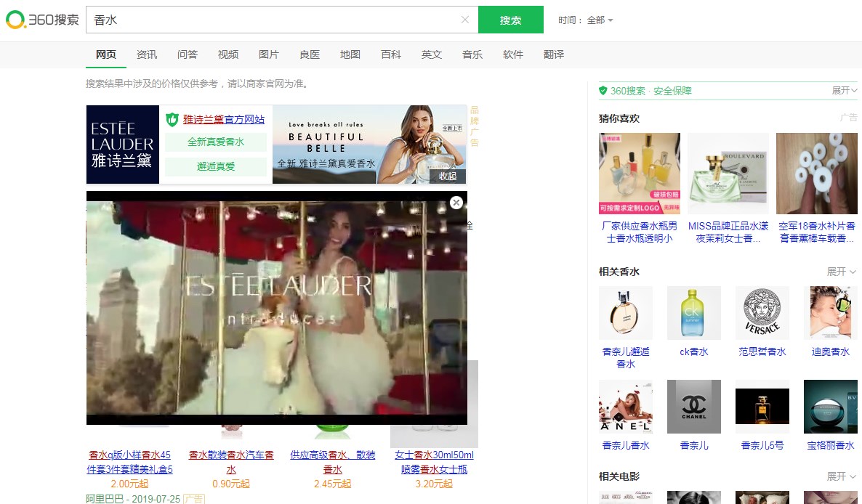Screen dimensions: 862x504
Task: Click the ck香水 bottle image
Action: (x=694, y=313)
